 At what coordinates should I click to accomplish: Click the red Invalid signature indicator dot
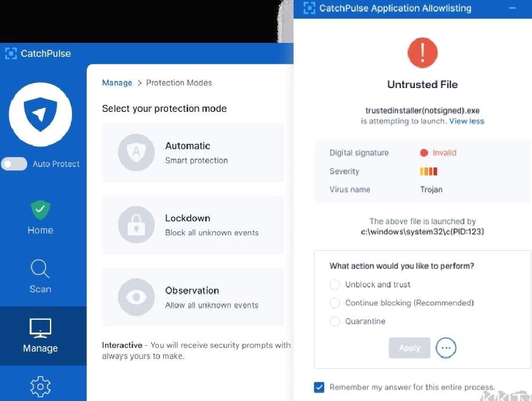tap(424, 153)
